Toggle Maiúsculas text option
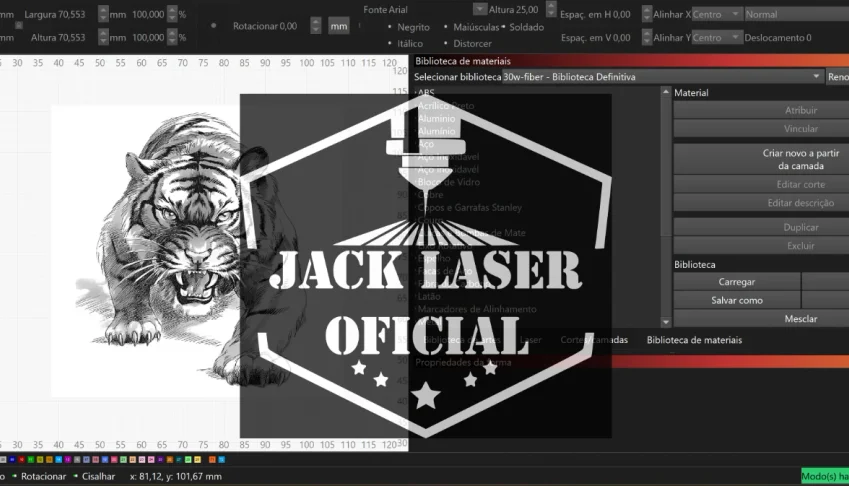Image resolution: width=849 pixels, height=486 pixels. 471,27
